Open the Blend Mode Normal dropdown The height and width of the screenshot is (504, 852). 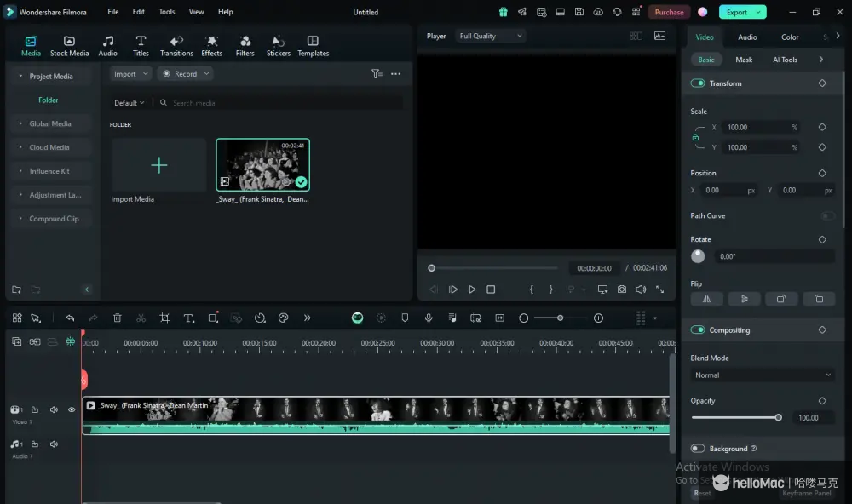[763, 375]
